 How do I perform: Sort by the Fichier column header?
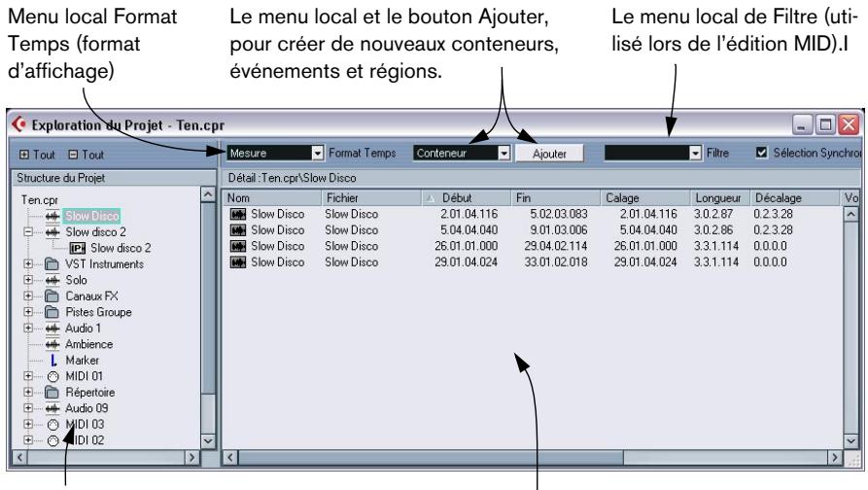pos(371,197)
